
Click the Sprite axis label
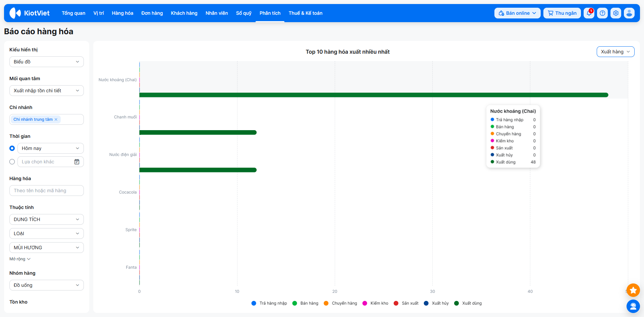point(131,230)
